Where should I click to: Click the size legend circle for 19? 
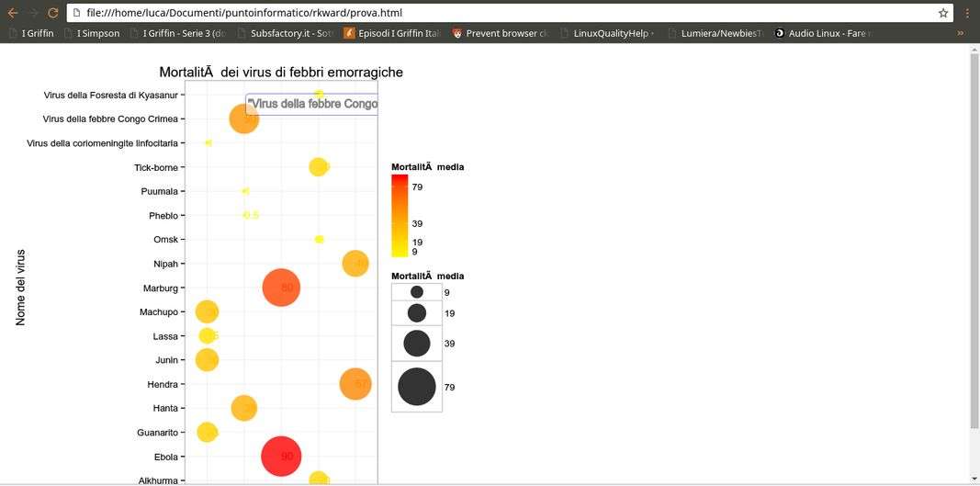point(417,312)
